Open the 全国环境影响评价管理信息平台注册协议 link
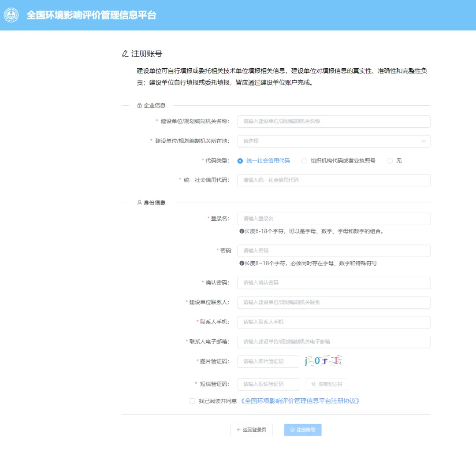Image resolution: width=476 pixels, height=467 pixels. 301,401
